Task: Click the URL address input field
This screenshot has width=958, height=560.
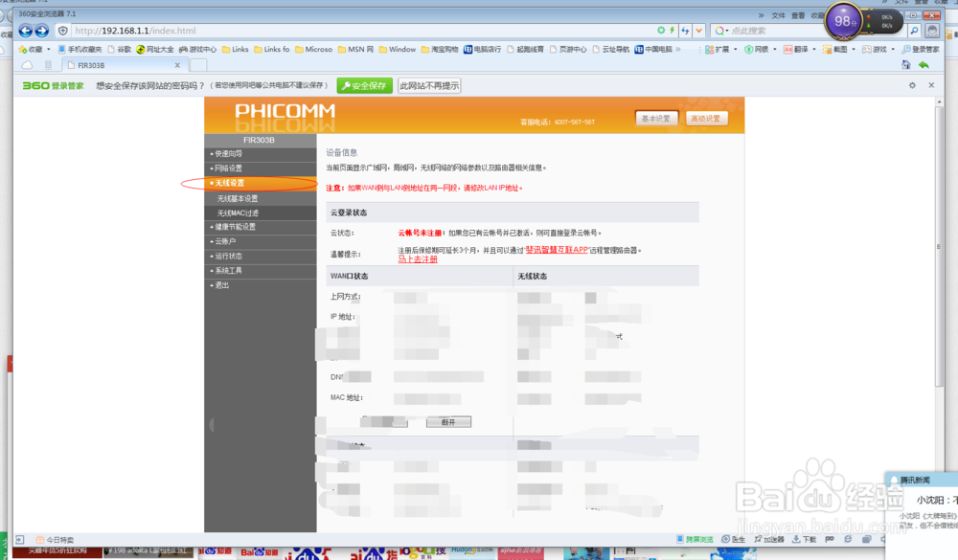Action: coord(287,30)
